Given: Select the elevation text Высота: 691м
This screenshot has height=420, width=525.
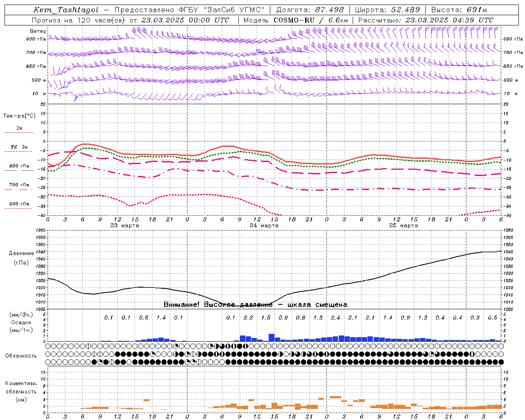Looking at the screenshot, I should tap(459, 10).
